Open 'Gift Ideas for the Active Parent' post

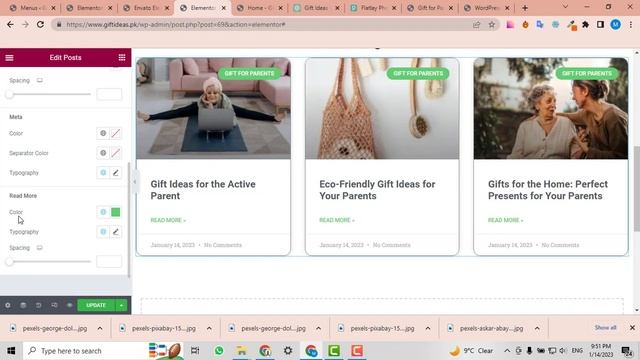click(x=203, y=190)
